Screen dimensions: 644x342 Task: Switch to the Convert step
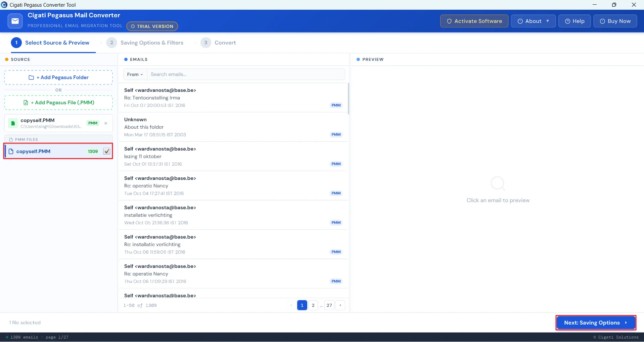pos(218,43)
